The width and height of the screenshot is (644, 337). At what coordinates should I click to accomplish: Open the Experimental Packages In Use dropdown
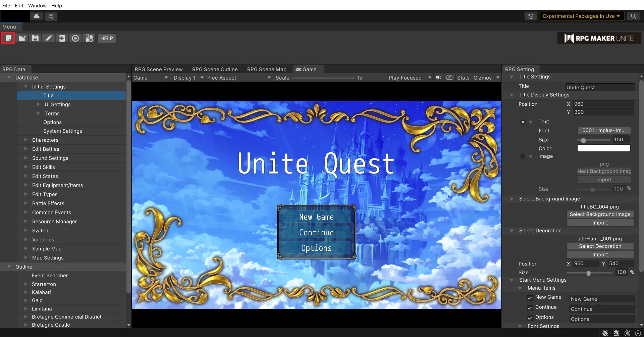coord(582,16)
